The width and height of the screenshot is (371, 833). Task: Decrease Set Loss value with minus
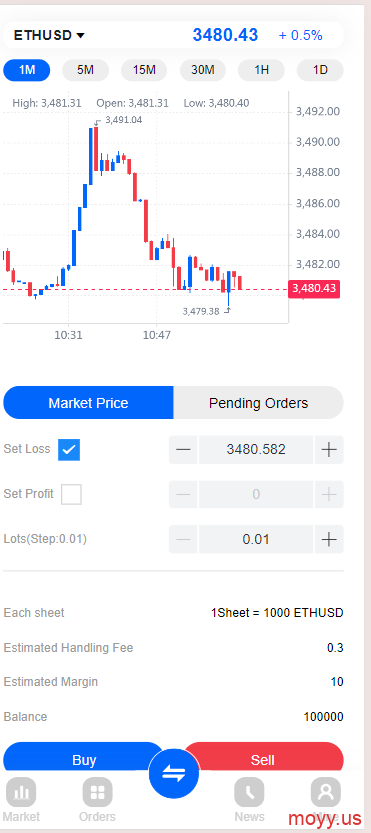point(183,449)
